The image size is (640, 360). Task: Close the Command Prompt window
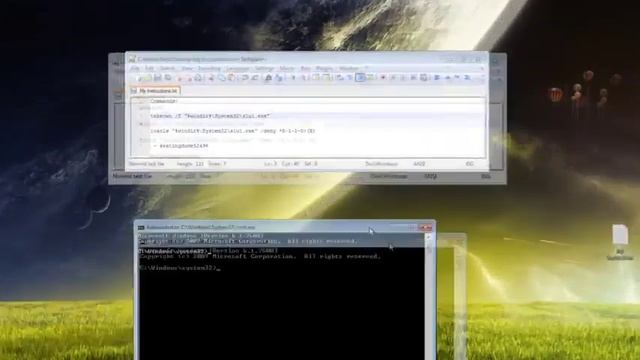coord(426,227)
